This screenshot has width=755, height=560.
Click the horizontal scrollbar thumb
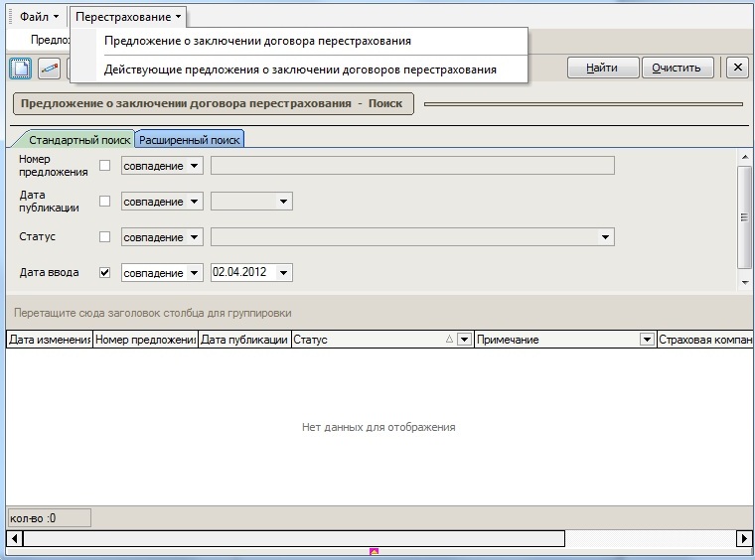click(293, 538)
